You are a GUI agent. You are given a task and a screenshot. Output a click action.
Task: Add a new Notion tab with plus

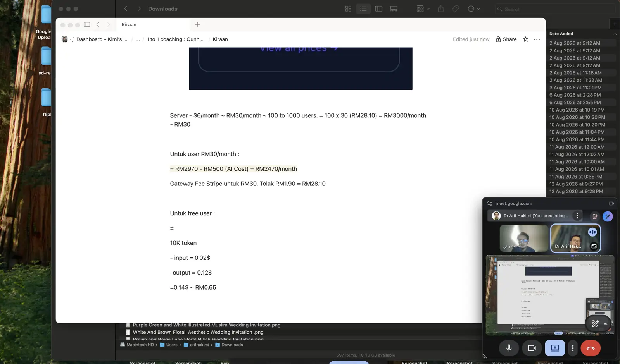click(197, 24)
